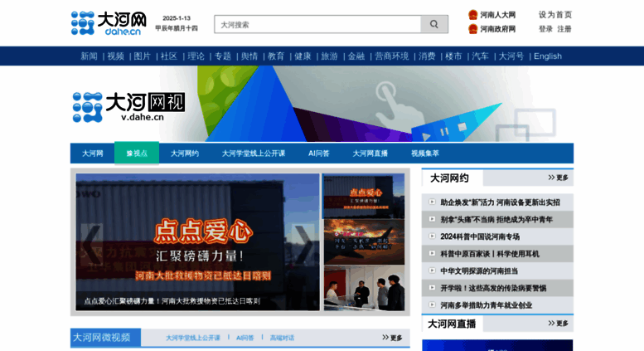The image size is (644, 351).
Task: Advance slideshow with right arrow
Action: (x=304, y=243)
